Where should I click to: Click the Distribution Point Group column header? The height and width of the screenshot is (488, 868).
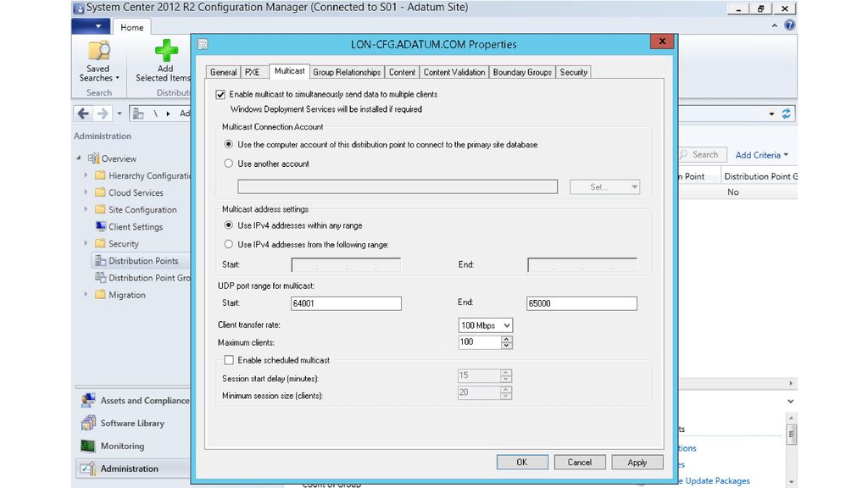coord(759,176)
